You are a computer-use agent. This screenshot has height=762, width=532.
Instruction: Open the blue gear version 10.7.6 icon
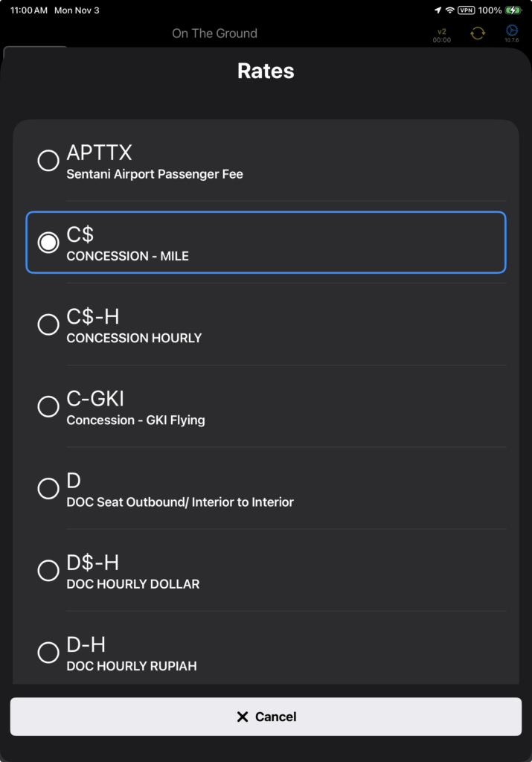pos(512,32)
